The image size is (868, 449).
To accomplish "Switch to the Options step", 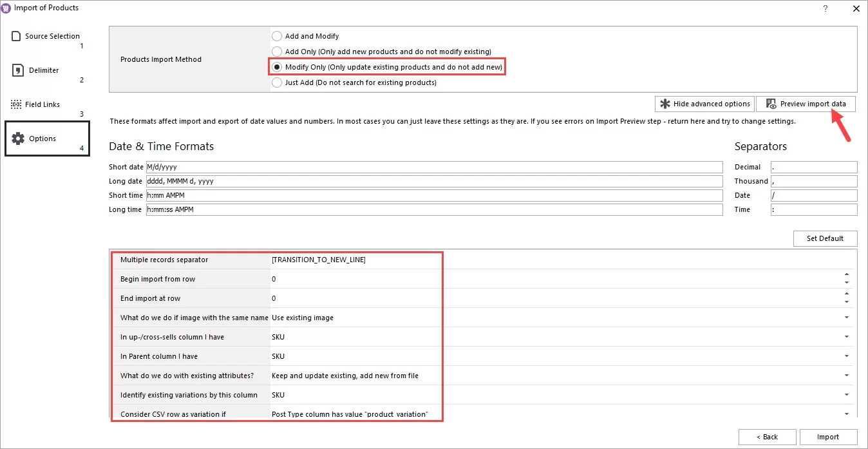I will [x=42, y=138].
